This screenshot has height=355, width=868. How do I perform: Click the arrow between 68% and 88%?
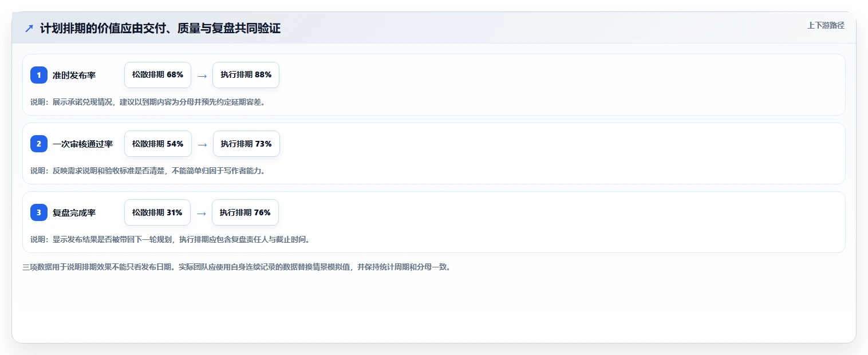(202, 76)
